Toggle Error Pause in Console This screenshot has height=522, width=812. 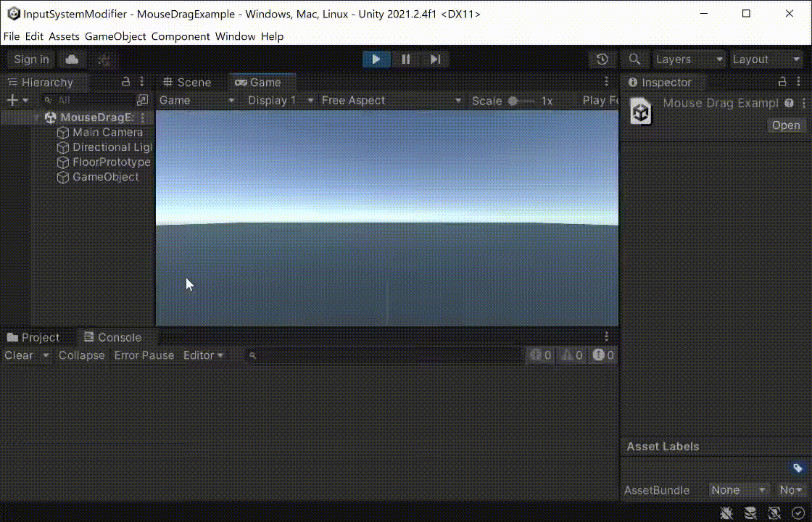point(144,355)
